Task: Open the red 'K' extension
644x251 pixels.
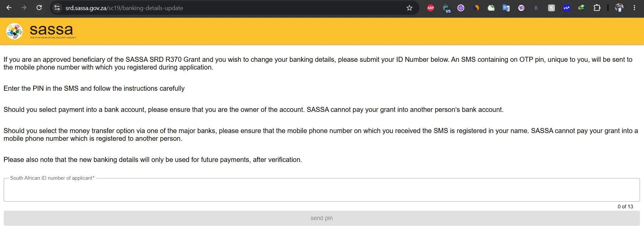Action: (536, 8)
